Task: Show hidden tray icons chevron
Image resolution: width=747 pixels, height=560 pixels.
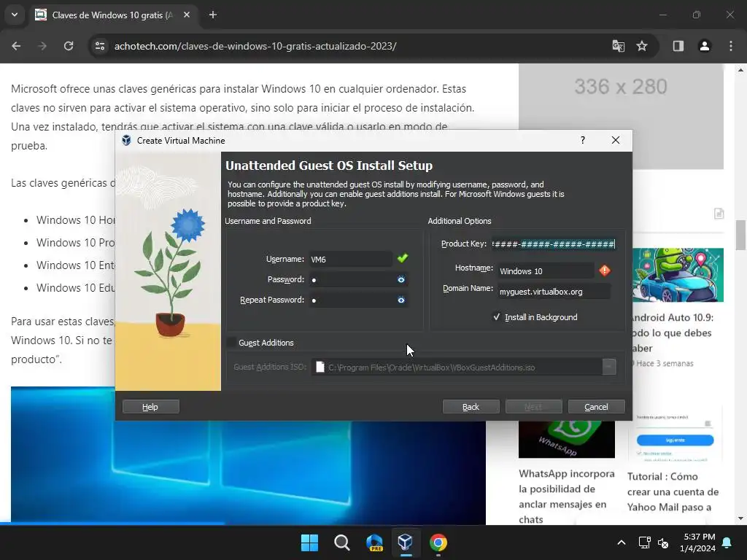Action: [622, 542]
